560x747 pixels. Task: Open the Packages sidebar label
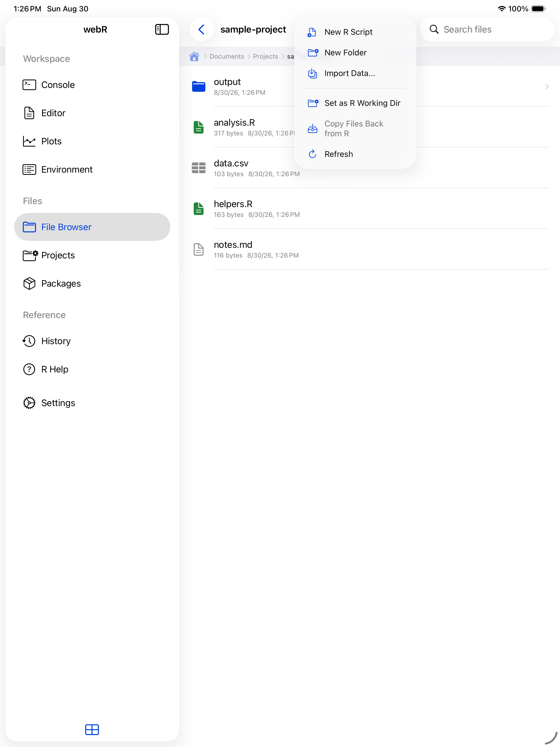61,283
